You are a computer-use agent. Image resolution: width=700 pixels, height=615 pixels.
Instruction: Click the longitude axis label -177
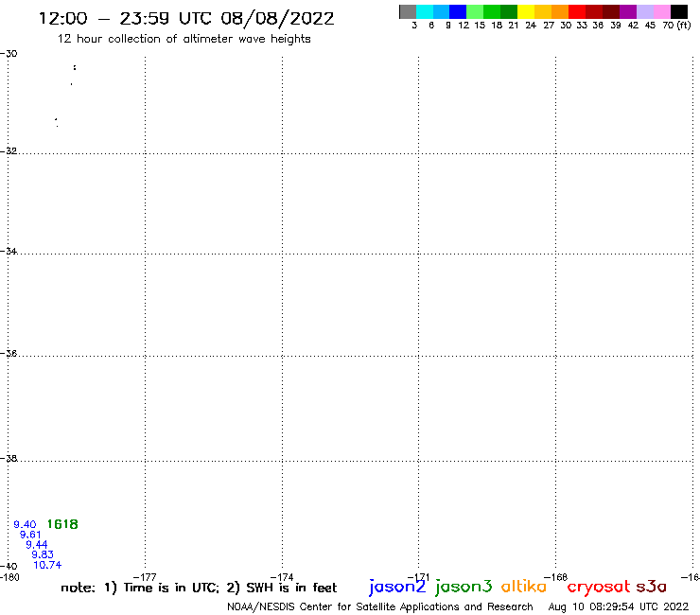coord(145,577)
